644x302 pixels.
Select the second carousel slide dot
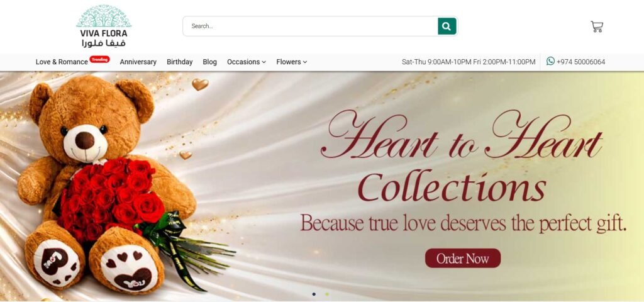point(327,294)
